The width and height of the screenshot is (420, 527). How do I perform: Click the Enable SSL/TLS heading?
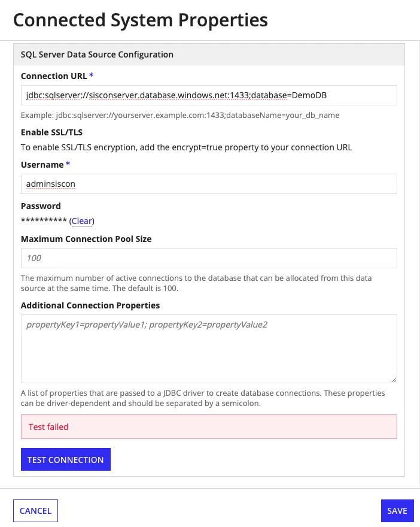coord(51,132)
